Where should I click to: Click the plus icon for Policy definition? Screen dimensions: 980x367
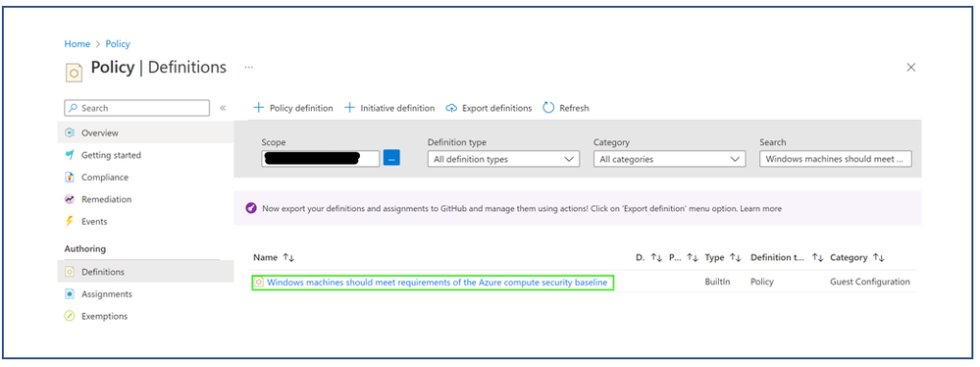point(258,108)
